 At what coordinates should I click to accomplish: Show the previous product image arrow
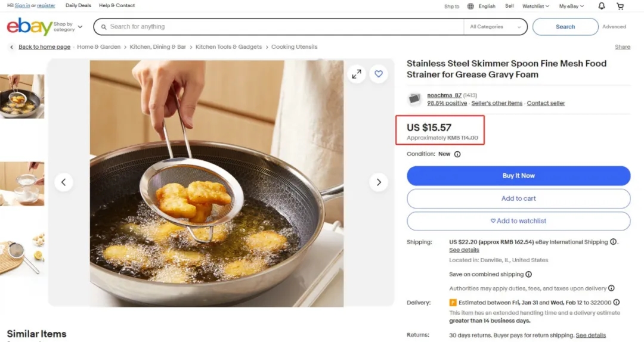64,182
